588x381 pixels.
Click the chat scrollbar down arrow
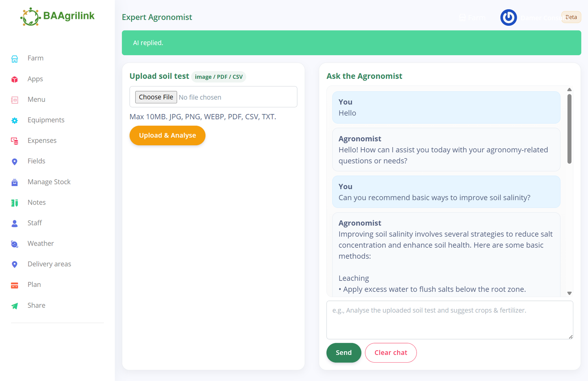click(x=569, y=293)
